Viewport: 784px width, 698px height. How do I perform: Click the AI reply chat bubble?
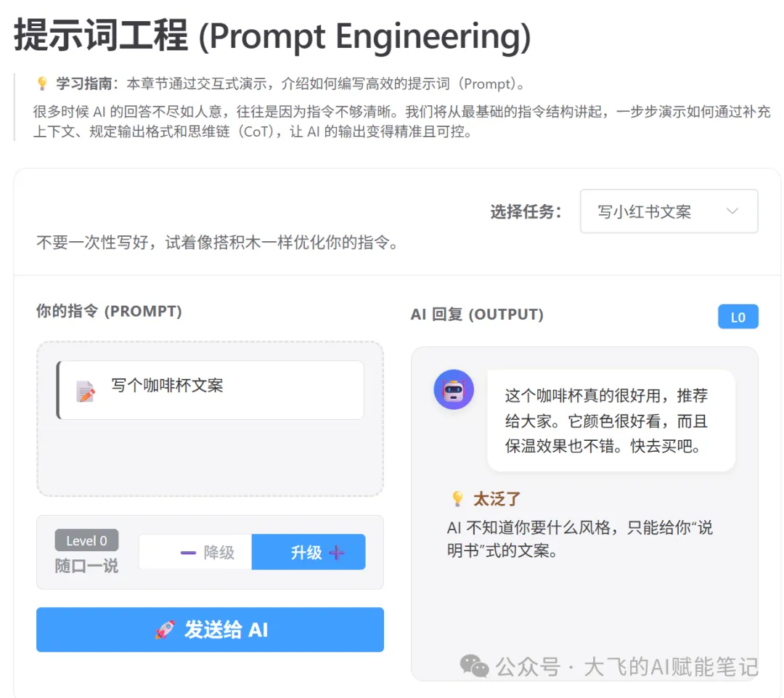tap(611, 421)
